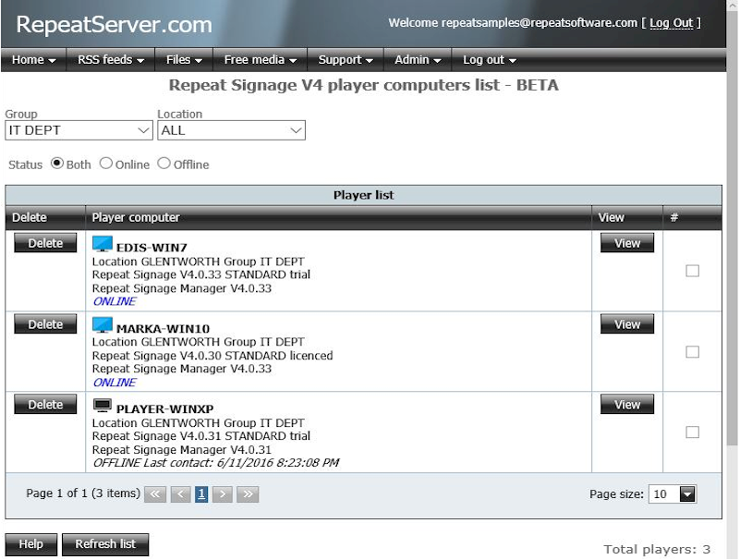Click the Page size input field showing 10
Image resolution: width=740 pixels, height=560 pixels.
(664, 494)
